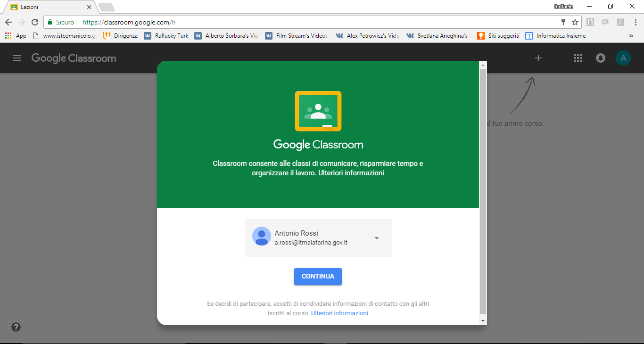Reload the page with refresh icon
The height and width of the screenshot is (344, 644).
click(x=34, y=22)
